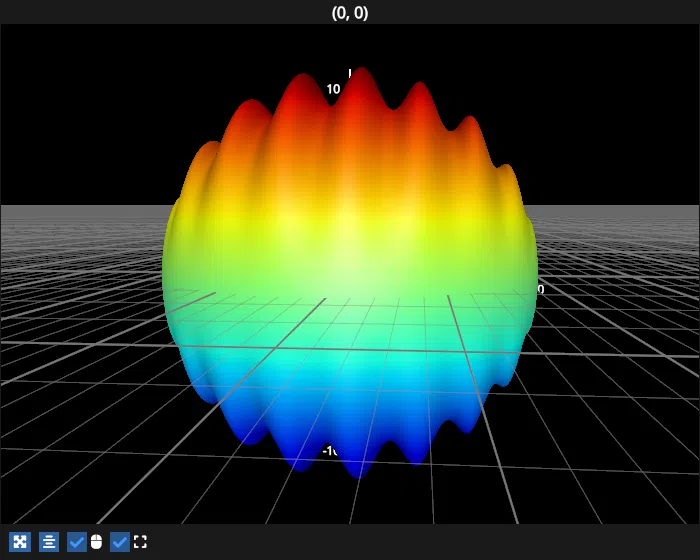Toggle the checkbox beside the frame icon
The height and width of the screenshot is (560, 700).
tap(120, 542)
